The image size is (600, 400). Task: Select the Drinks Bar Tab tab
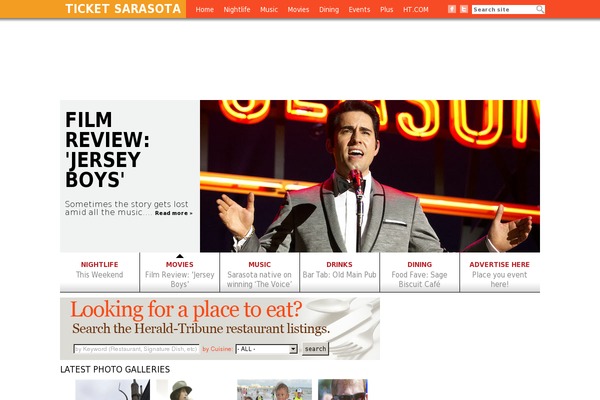coord(339,272)
